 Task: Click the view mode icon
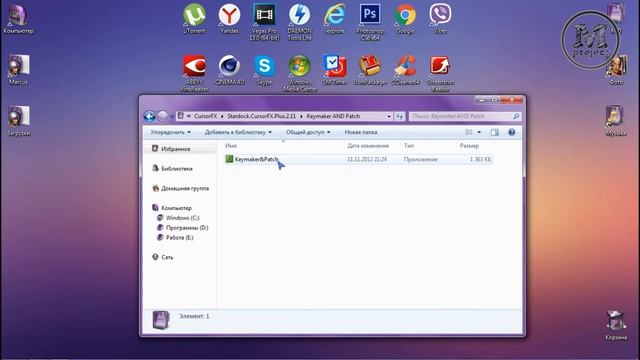[469, 132]
